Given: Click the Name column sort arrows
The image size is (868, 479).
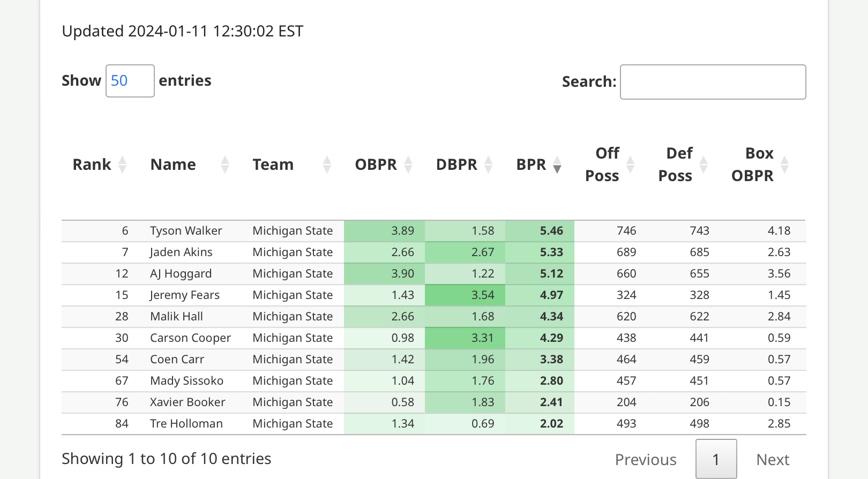Looking at the screenshot, I should tap(225, 164).
